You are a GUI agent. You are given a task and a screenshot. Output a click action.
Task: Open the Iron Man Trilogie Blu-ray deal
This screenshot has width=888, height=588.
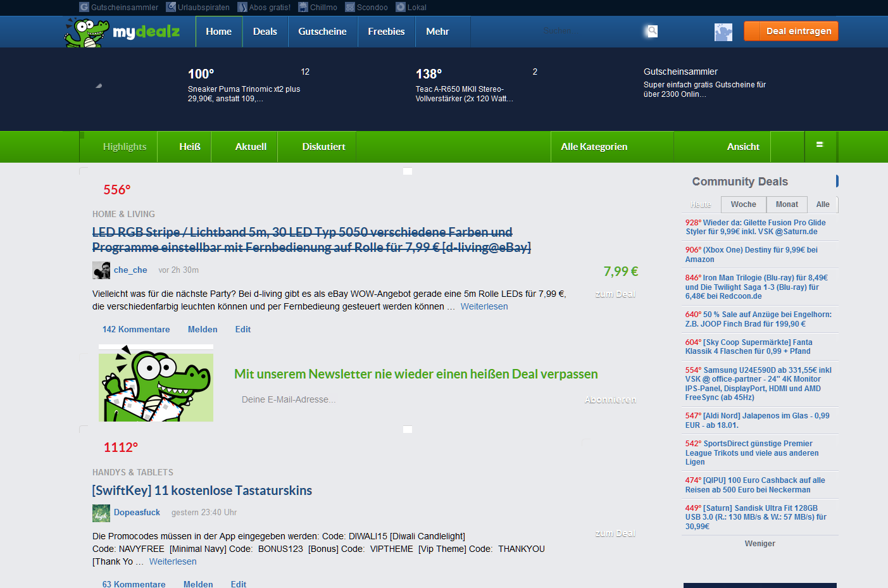(756, 287)
